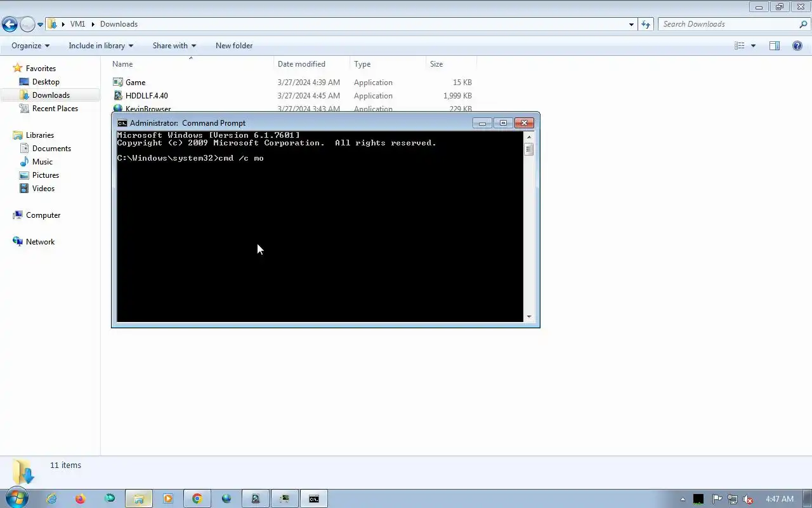Open Action Center flag icon

coord(717,499)
